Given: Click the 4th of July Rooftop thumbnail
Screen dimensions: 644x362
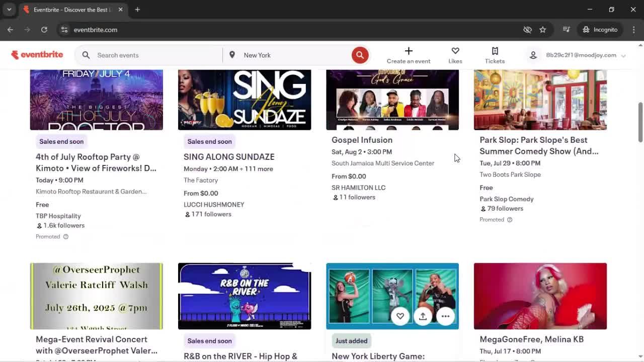Looking at the screenshot, I should (x=97, y=100).
